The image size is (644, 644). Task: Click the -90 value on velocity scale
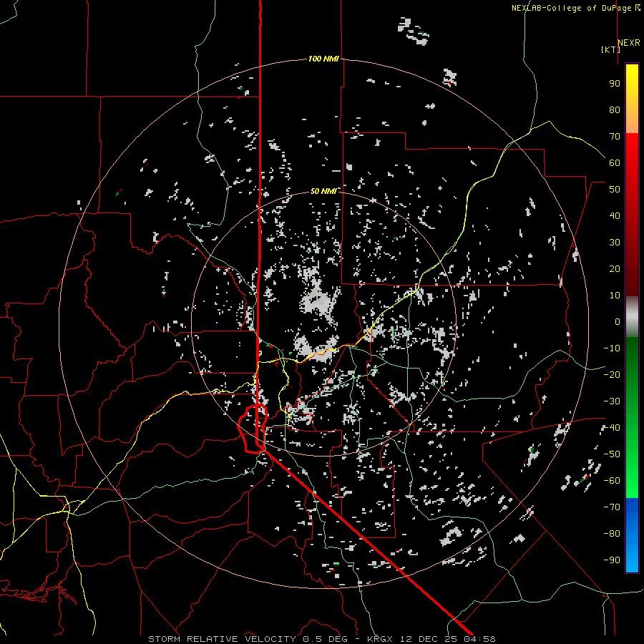pos(612,560)
